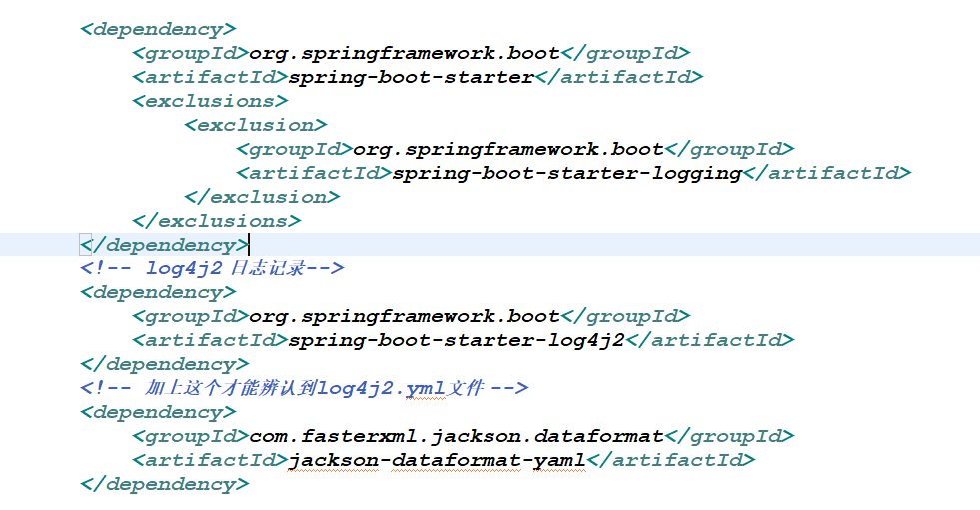Click the <dependency> tag above the <exclusions> block
The height and width of the screenshot is (510, 980).
click(158, 29)
